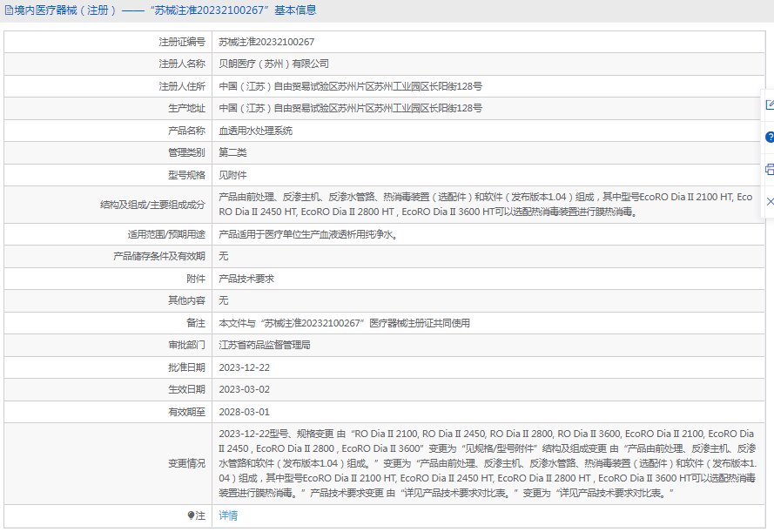The height and width of the screenshot is (532, 774).
Task: Click the 适用范围/预期用途 label
Action: tap(166, 234)
